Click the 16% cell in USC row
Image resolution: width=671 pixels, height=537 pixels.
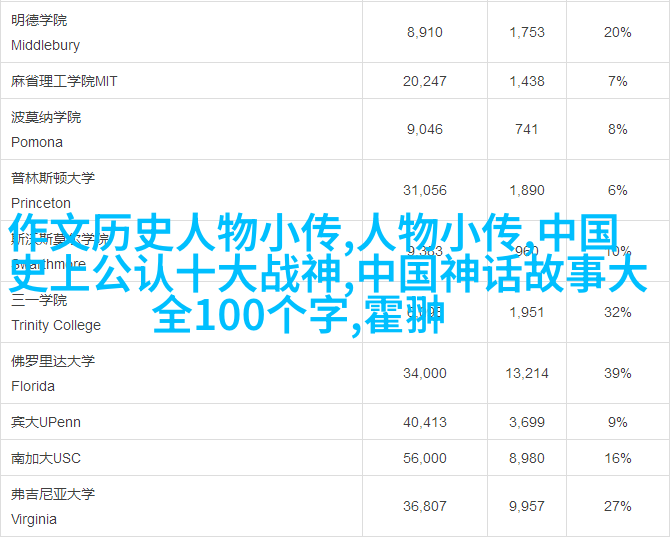click(618, 458)
